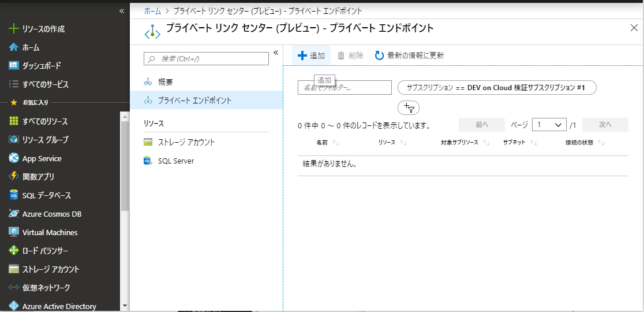Open ロード バランサー diamond icon
Viewport: 644px width, 312px height.
coord(14,250)
